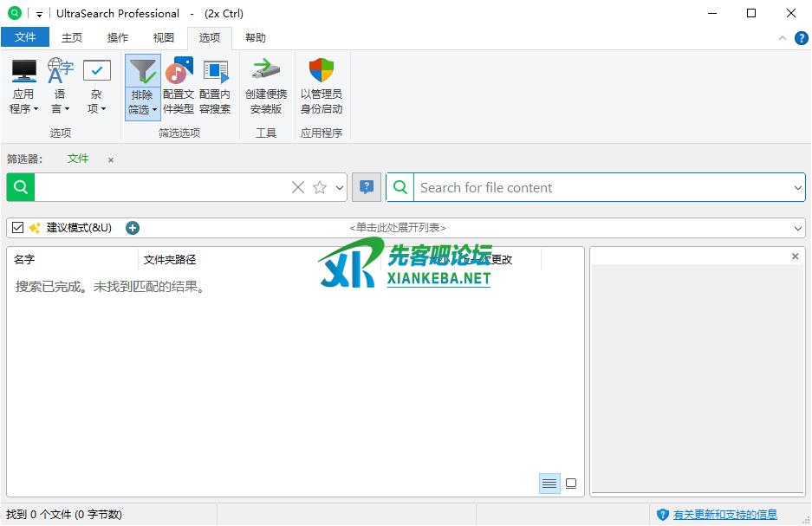
Task: Open the 应用程序 options dropdown
Action: [x=23, y=87]
